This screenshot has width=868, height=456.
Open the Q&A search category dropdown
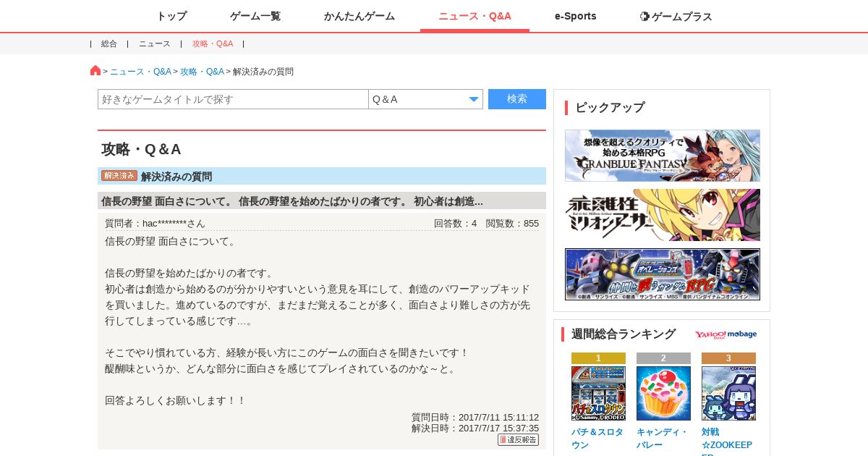pyautogui.click(x=425, y=99)
